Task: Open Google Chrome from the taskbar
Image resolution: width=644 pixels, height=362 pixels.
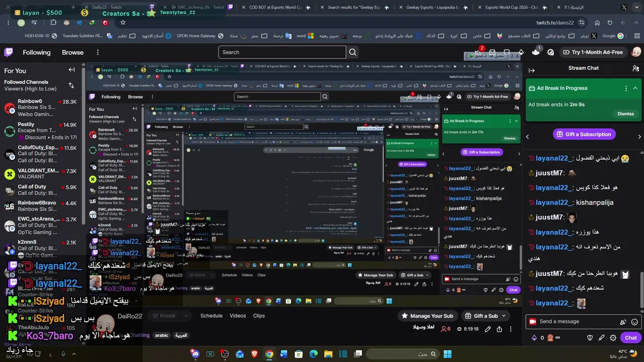Action: click(x=269, y=354)
